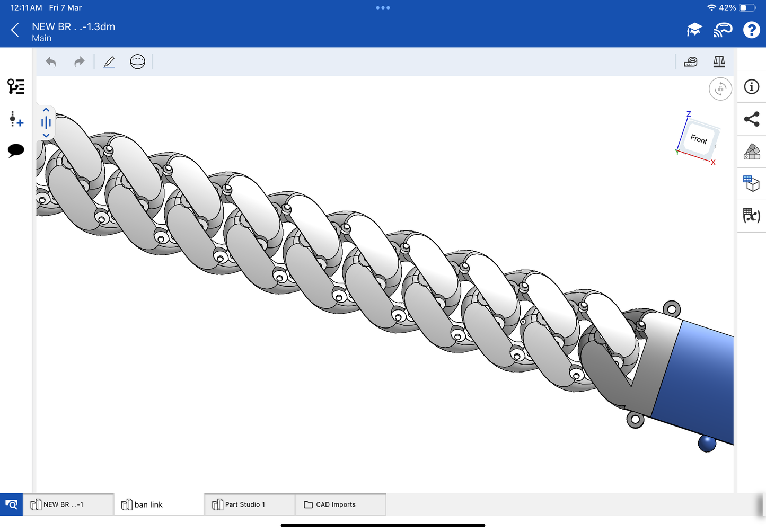Screen dimensions: 766x532
Task: Open the versions and history panel
Action: (x=16, y=119)
